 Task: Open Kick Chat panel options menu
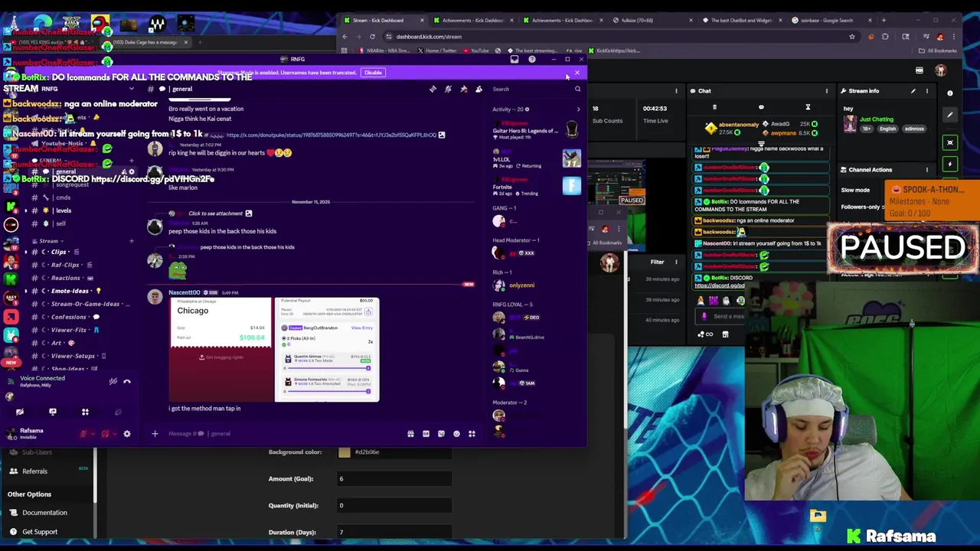(826, 91)
